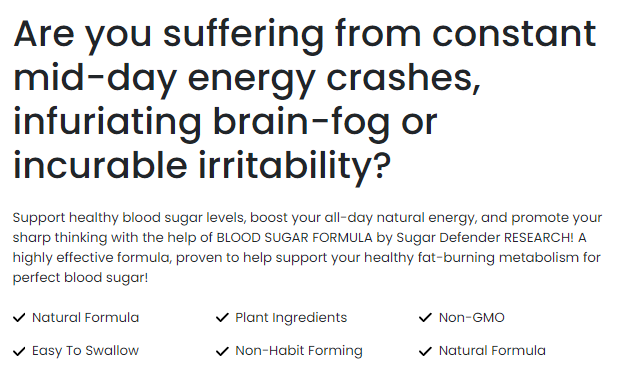Click the checkmark icon beside Non-GMO
This screenshot has height=368, width=632.
coord(425,318)
